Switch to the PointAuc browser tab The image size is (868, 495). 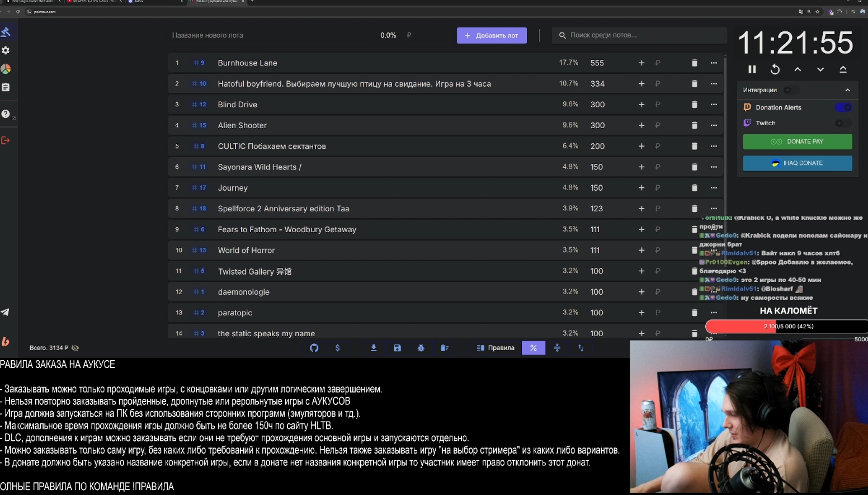[x=217, y=2]
